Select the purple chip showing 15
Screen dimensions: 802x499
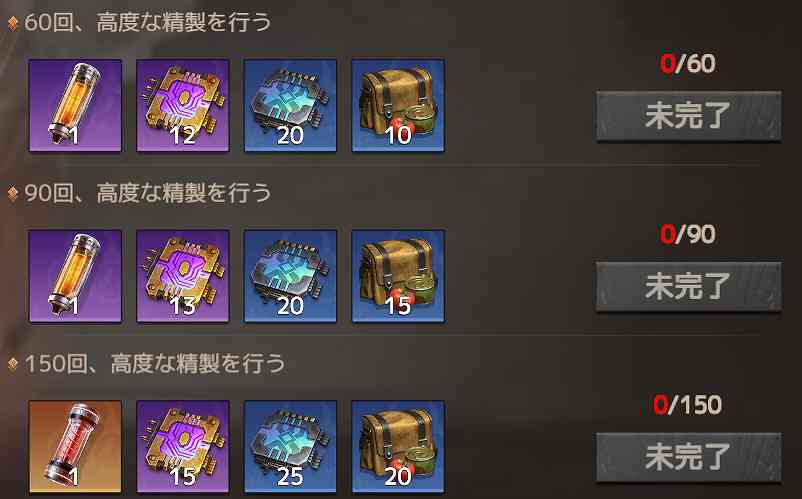point(183,447)
